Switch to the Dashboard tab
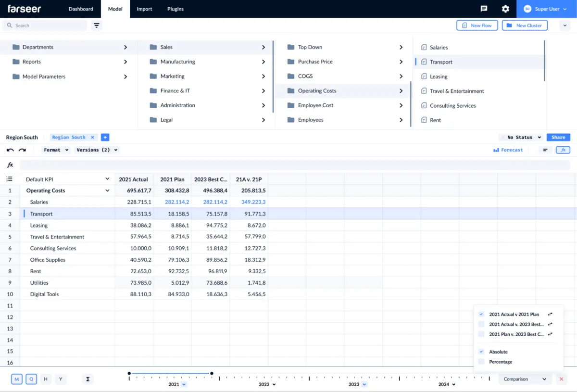Screen dimensions: 577x392 click(x=81, y=9)
